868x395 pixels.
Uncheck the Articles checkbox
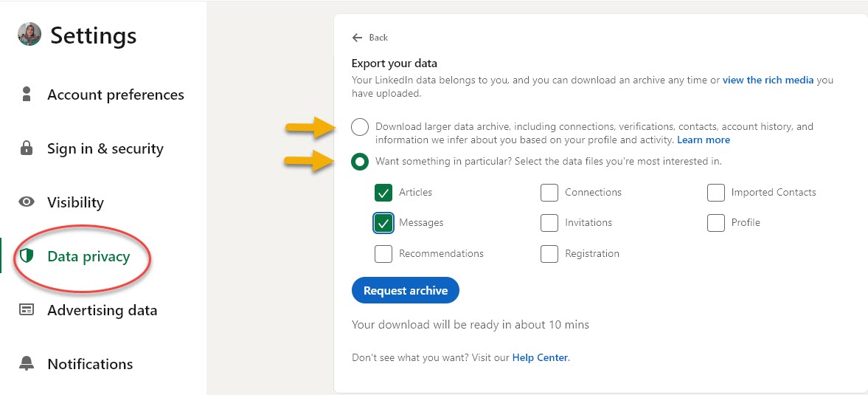point(383,193)
